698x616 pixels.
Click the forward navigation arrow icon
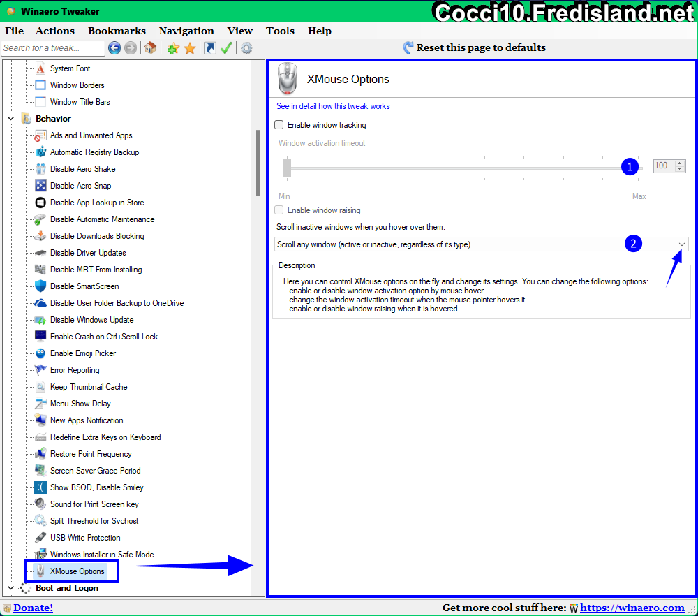131,47
